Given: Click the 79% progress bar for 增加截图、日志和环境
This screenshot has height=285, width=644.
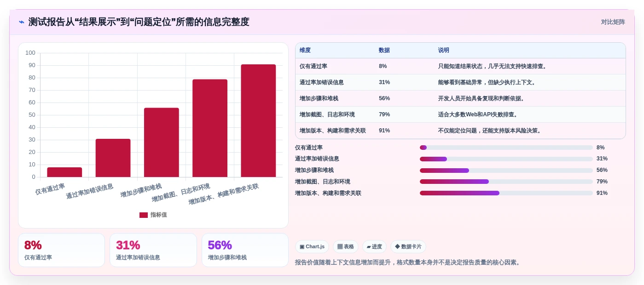Looking at the screenshot, I should [506, 182].
